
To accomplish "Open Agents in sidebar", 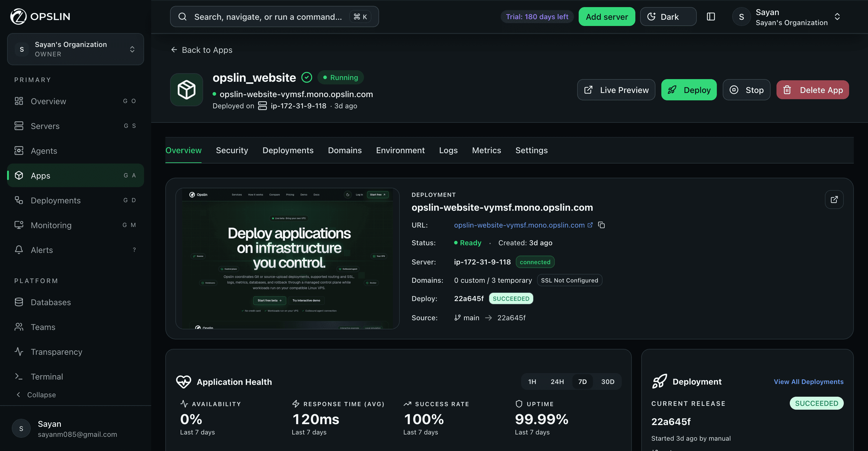I will 75,151.
